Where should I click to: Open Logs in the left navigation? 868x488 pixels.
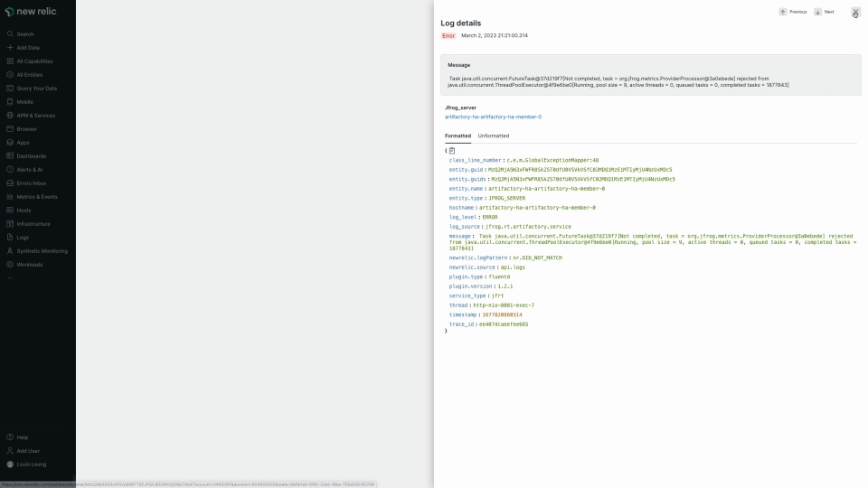[23, 238]
